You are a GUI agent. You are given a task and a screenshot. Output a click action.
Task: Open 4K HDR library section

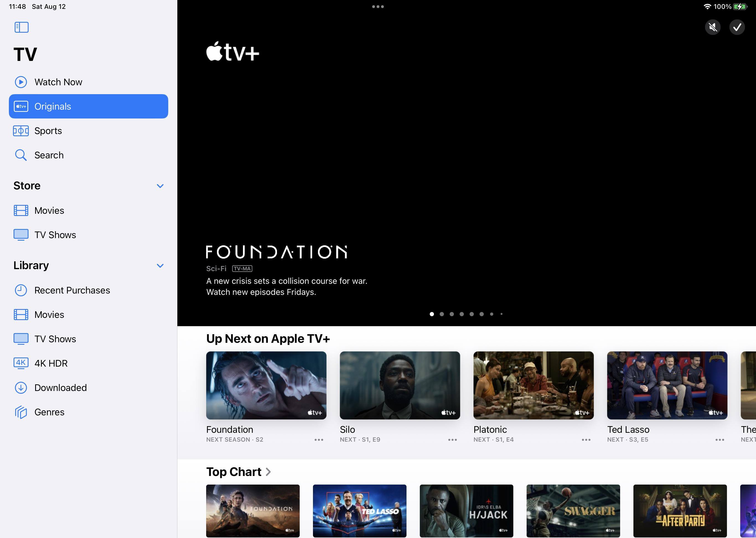(x=51, y=363)
